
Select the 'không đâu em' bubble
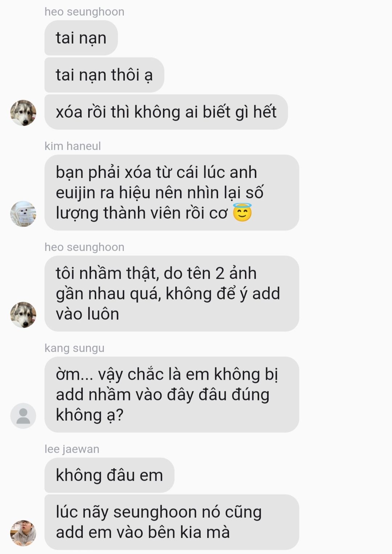click(109, 475)
